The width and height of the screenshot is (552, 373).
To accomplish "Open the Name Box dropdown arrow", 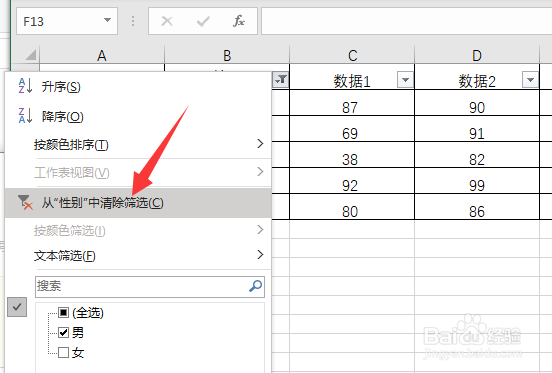I will coord(107,21).
